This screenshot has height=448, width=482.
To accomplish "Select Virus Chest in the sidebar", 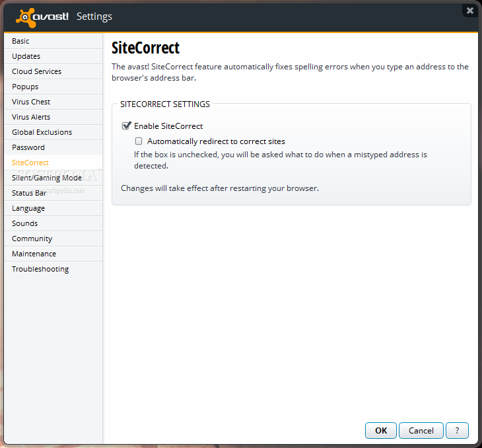I will pyautogui.click(x=53, y=102).
